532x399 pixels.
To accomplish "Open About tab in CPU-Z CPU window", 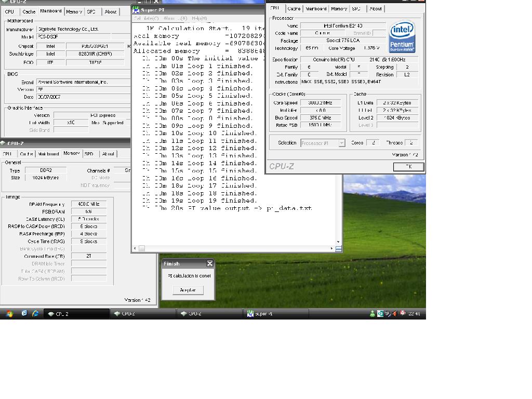I will [376, 9].
